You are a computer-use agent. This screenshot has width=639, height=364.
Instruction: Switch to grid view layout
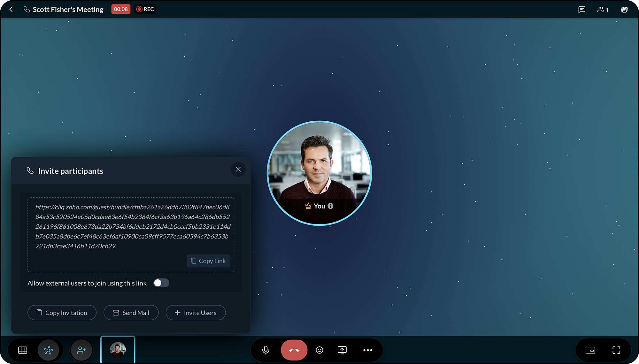[x=23, y=350]
